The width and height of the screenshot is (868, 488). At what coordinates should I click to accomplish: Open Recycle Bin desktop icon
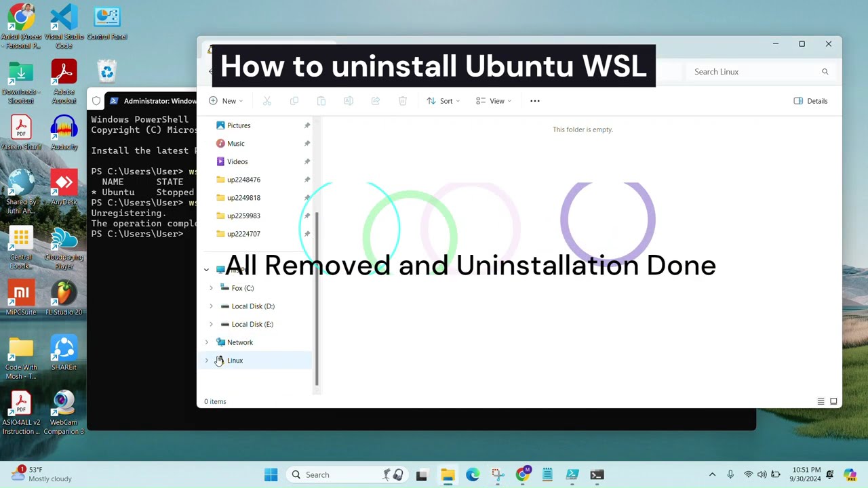pos(107,71)
